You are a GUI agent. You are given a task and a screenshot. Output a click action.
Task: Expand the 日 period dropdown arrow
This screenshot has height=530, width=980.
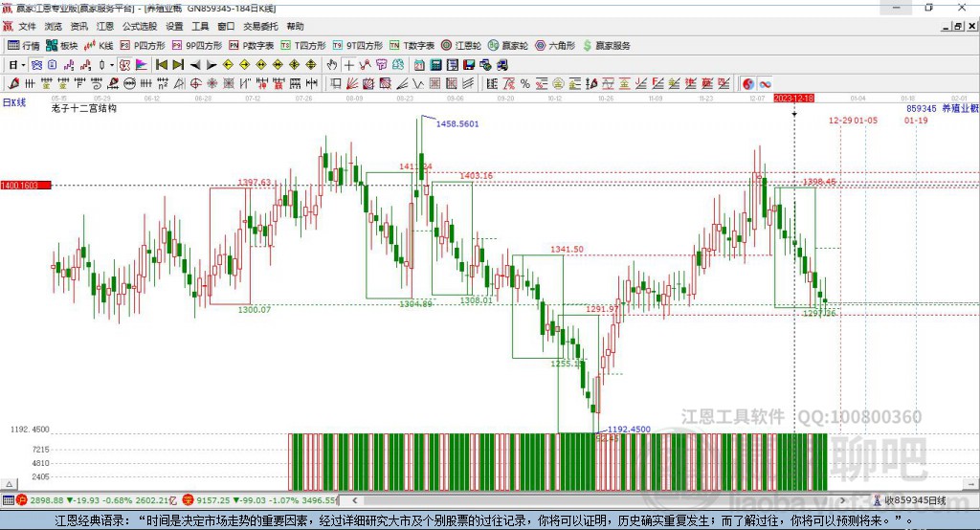pyautogui.click(x=23, y=65)
